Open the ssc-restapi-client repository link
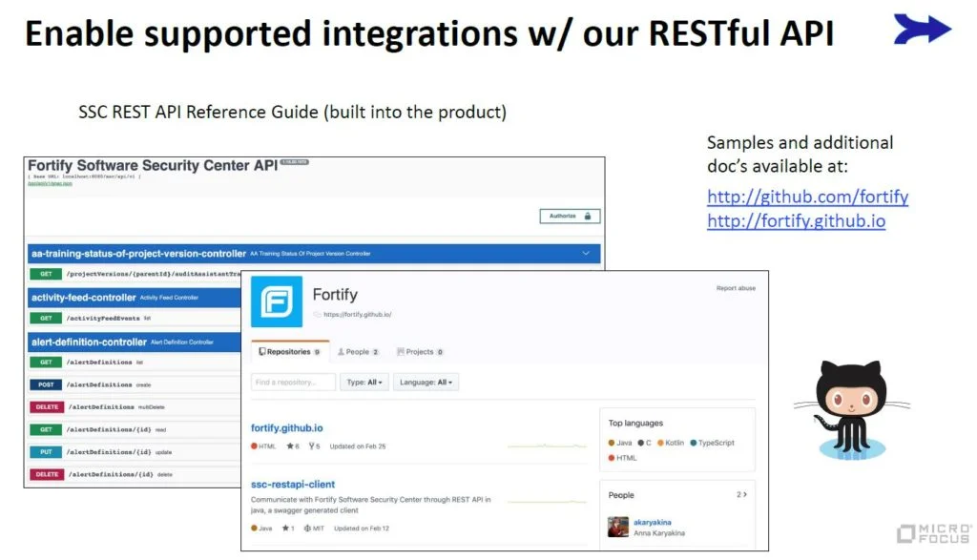This screenshot has width=977, height=560. pos(293,485)
